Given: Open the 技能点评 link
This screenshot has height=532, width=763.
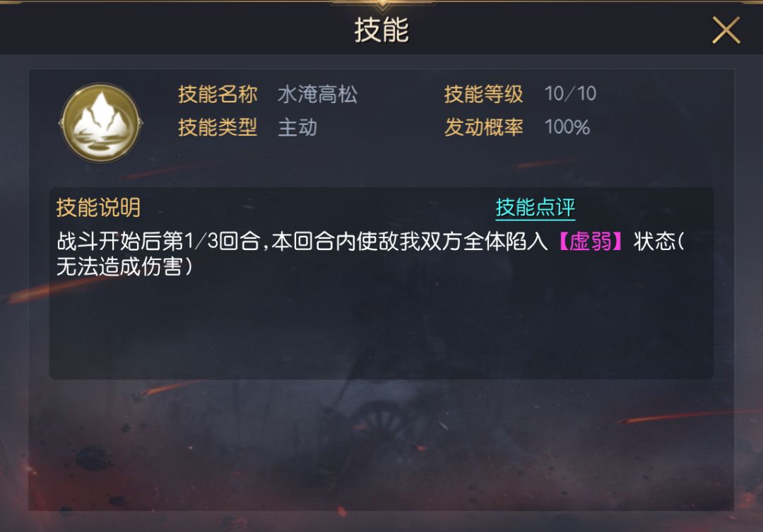Looking at the screenshot, I should click(536, 208).
